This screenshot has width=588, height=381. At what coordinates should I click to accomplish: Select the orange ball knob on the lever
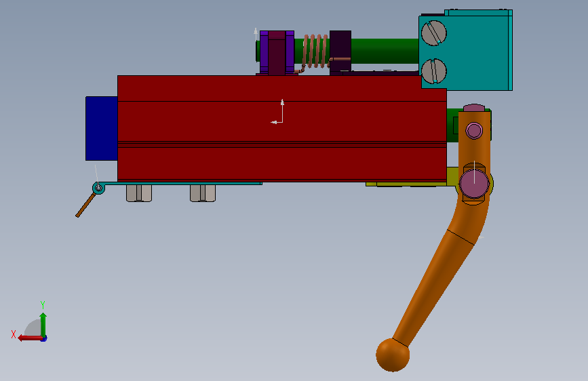[x=393, y=355]
